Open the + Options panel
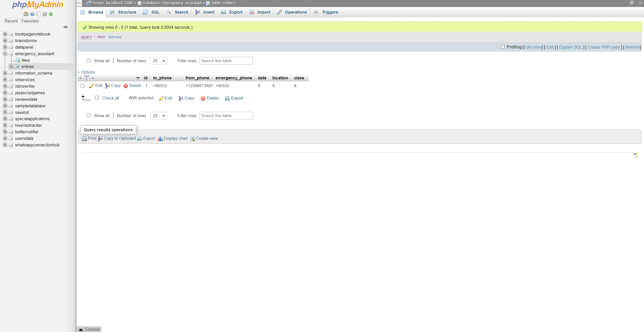Viewport: 644px width, 332px height. point(86,72)
